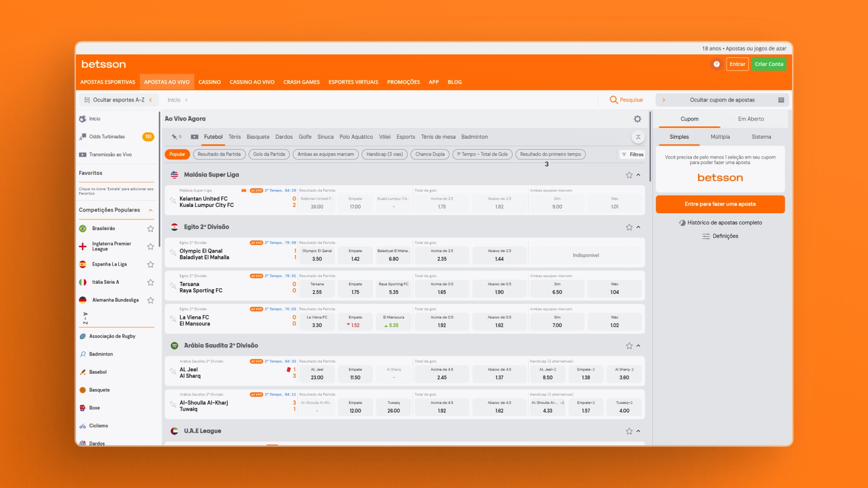Open the bet slip list icon

coord(781,100)
